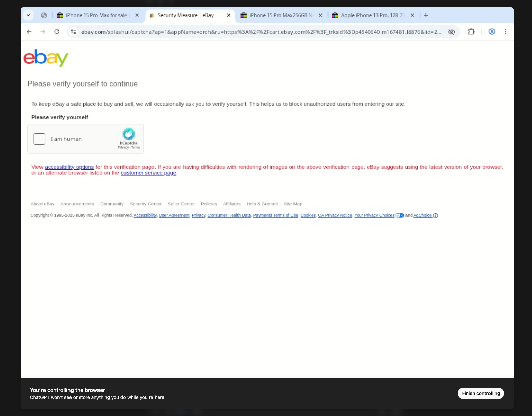
Task: Open the 'About eBay' footer link
Action: coord(43,204)
